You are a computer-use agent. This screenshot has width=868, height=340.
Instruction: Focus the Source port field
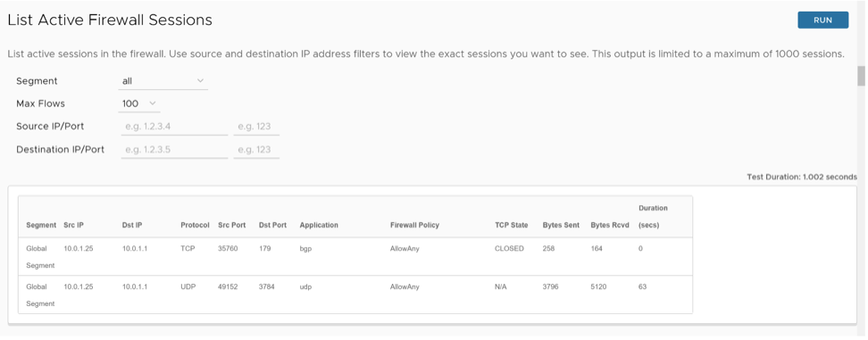(256, 127)
